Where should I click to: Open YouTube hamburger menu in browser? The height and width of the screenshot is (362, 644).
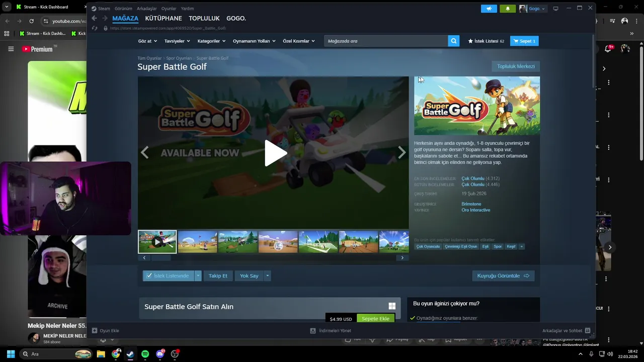[11, 49]
